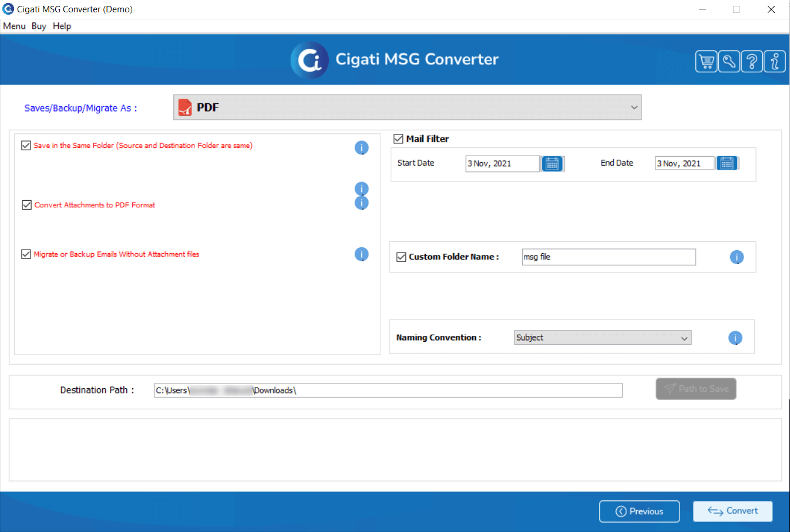Minimize the Cigati MSG Converter window
790x532 pixels.
pos(702,9)
